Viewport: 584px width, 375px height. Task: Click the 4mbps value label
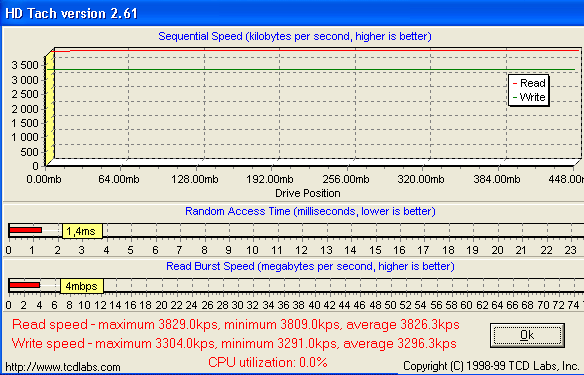pos(82,286)
